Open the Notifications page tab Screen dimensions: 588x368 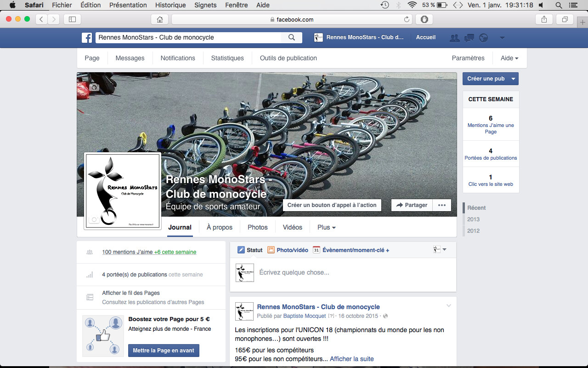178,58
